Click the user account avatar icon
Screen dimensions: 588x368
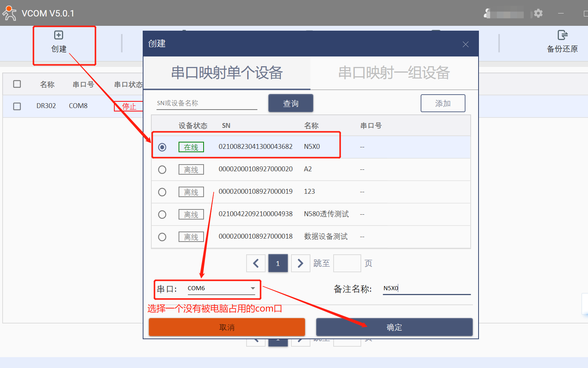487,13
